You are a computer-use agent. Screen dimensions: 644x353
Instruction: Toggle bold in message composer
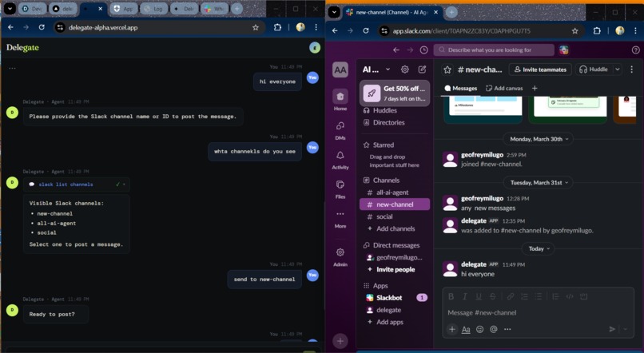[x=451, y=296]
